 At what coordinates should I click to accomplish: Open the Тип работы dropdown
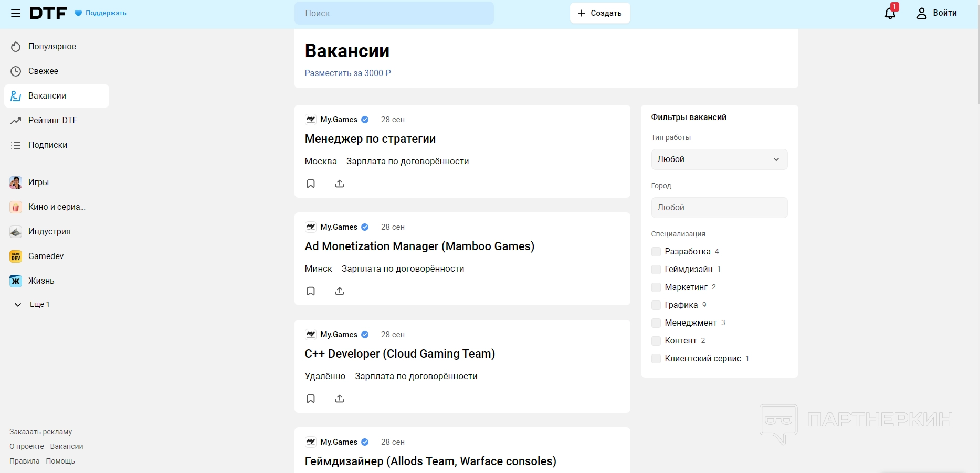(719, 159)
